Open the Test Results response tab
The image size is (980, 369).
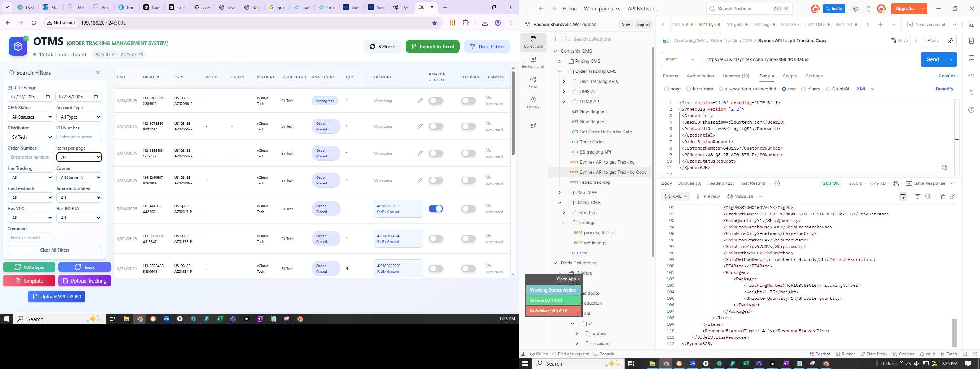[x=752, y=183]
